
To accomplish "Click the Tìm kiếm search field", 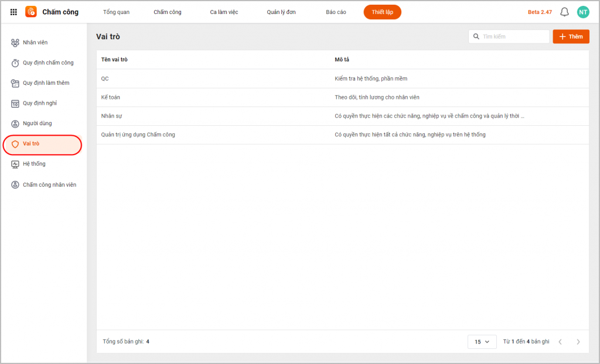I will coord(513,37).
